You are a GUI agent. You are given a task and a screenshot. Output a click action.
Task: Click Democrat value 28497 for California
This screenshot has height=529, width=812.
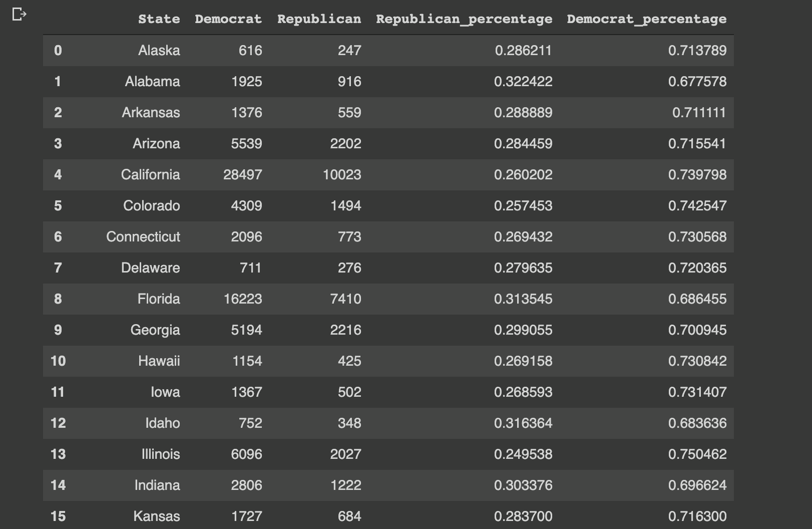point(243,174)
